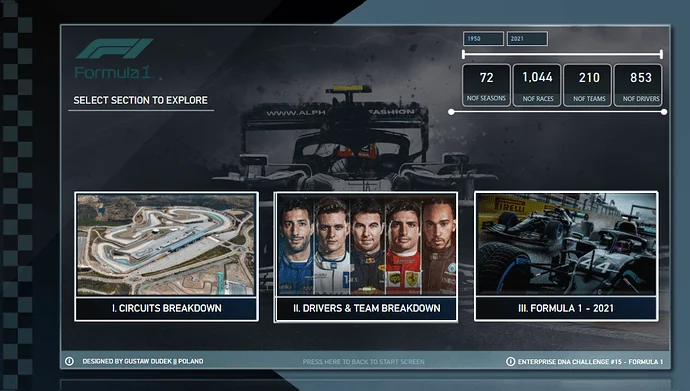This screenshot has height=391, width=690.
Task: Click right handle of the year range slider
Action: tap(661, 55)
